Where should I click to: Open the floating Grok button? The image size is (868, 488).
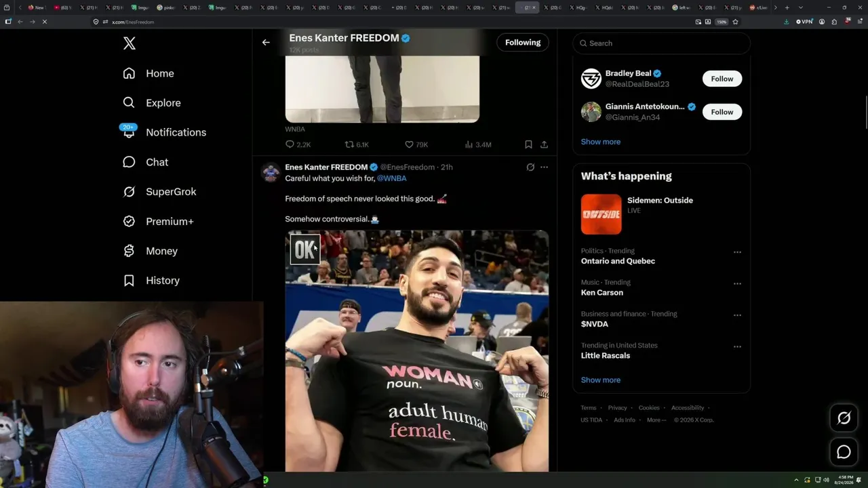coord(844,418)
